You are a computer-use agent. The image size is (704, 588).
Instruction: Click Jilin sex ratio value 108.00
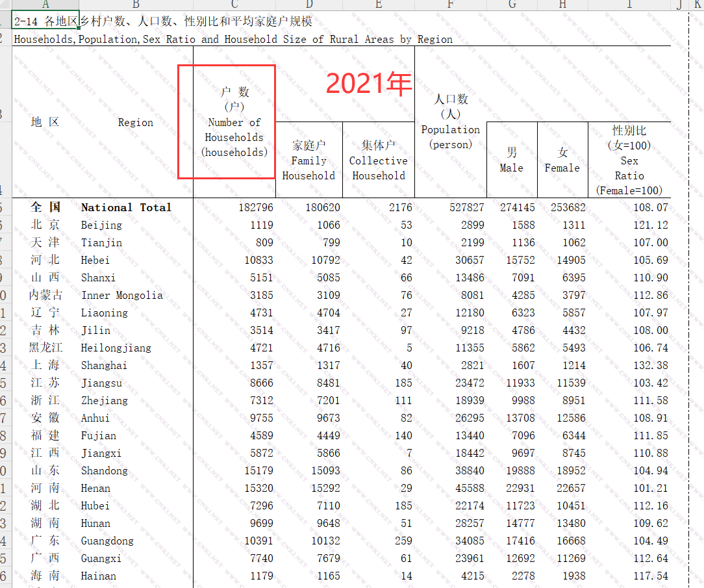[651, 330]
